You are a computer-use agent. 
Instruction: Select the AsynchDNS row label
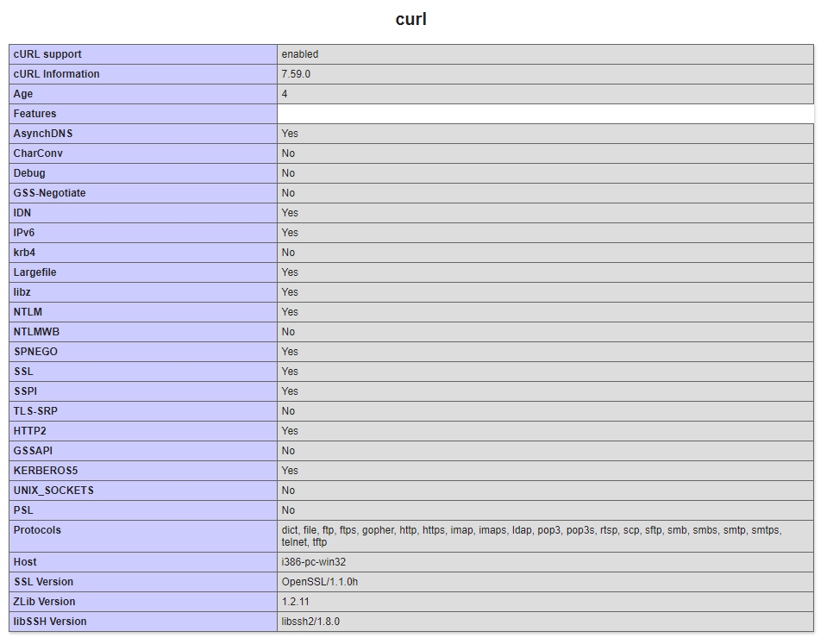43,134
